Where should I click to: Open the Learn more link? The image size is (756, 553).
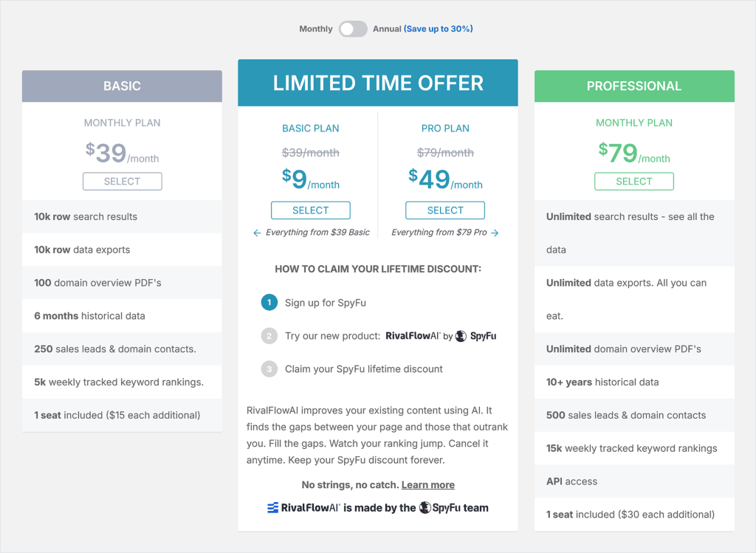tap(427, 485)
